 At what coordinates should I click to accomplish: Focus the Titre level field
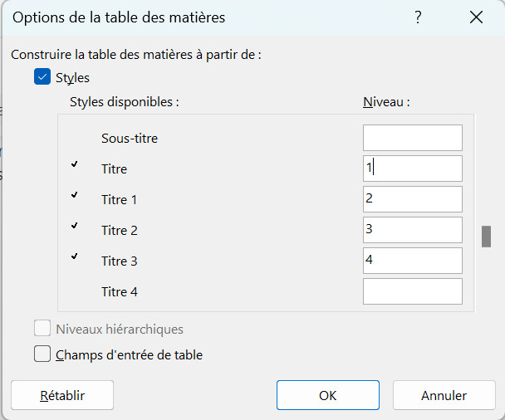tap(412, 168)
